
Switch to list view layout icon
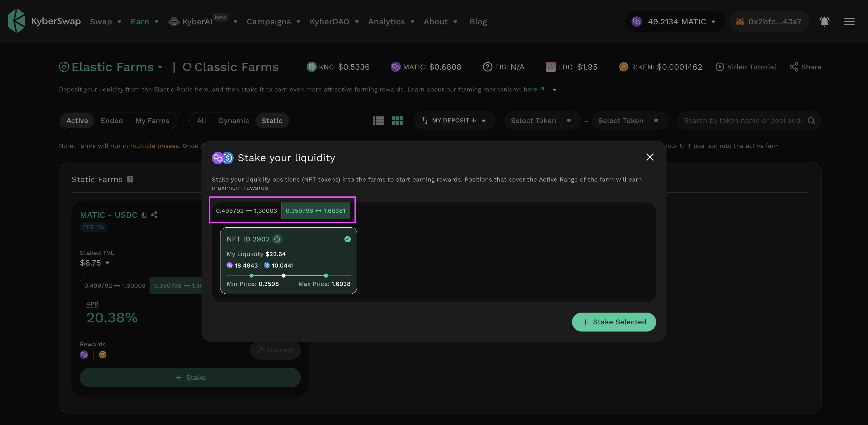point(378,120)
